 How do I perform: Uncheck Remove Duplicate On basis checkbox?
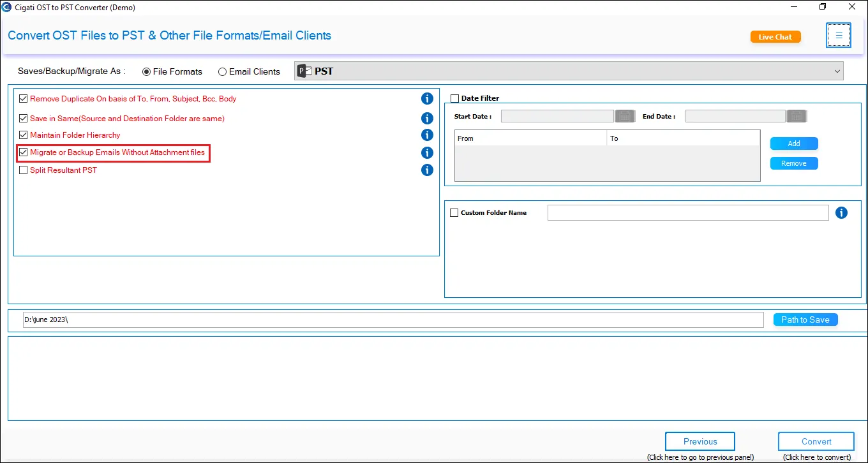(24, 99)
